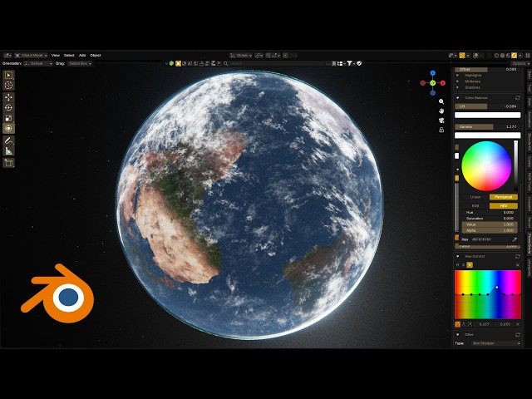Collapse the Hue Correct panel
The image size is (532, 399).
pyautogui.click(x=458, y=256)
